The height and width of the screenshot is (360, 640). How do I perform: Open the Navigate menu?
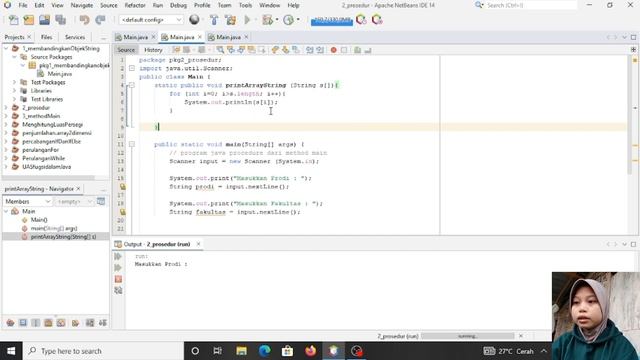(82, 5)
